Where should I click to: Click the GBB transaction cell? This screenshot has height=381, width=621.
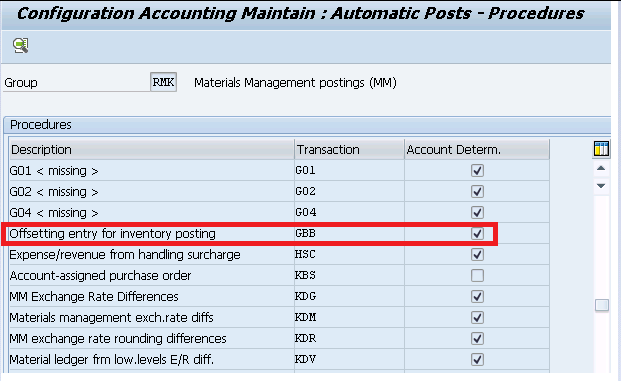(x=349, y=234)
